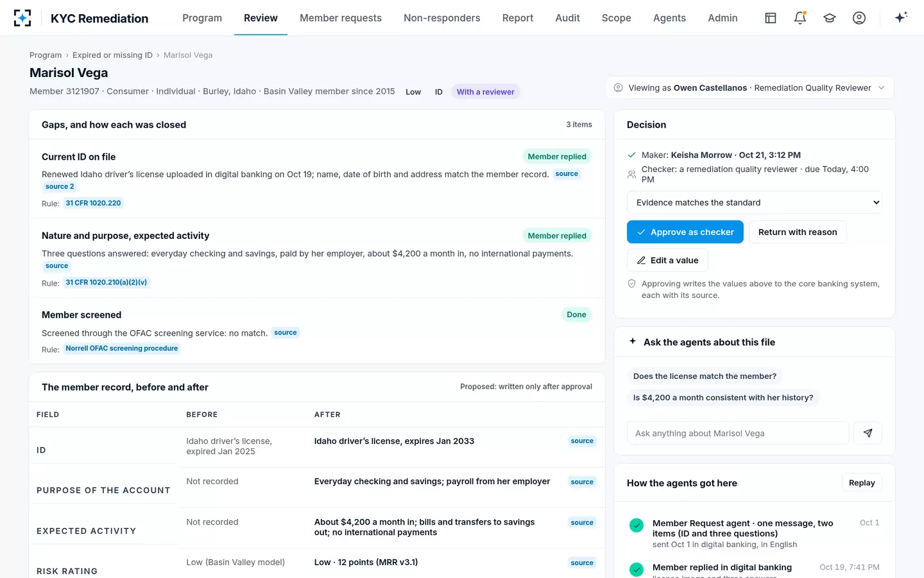Click suggestion about $4,200 a month consistency
The image size is (924, 578).
[723, 398]
